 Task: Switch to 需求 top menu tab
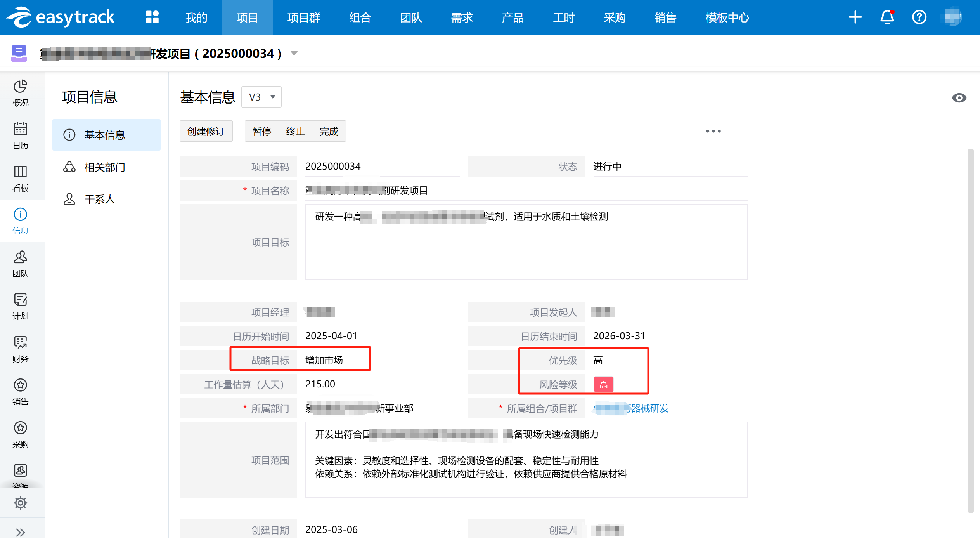click(x=462, y=17)
